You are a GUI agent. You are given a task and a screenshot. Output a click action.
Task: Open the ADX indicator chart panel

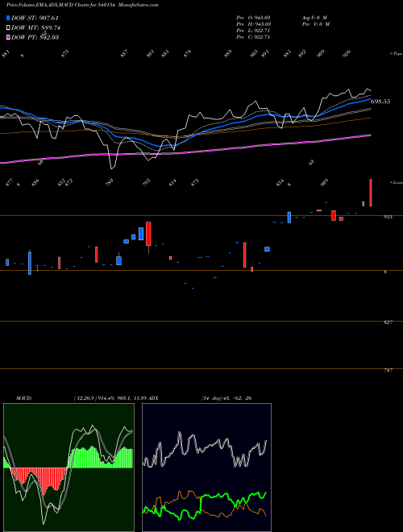pyautogui.click(x=206, y=468)
